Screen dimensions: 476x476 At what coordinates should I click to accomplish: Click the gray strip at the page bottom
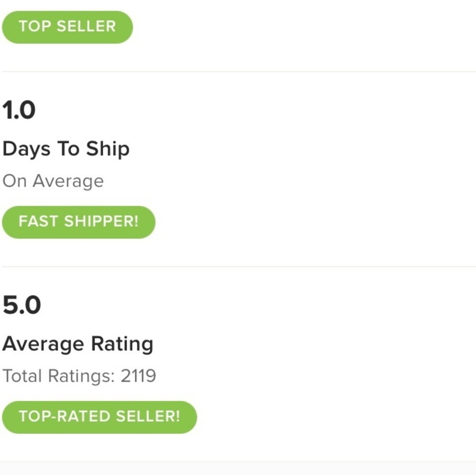click(238, 468)
